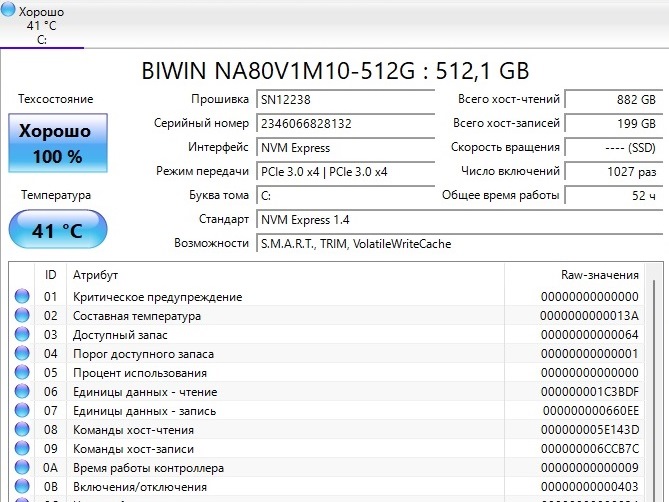Screen dimensions: 669x502
Task: Click status orb of Порог доступного запаса row
Action: click(x=22, y=353)
